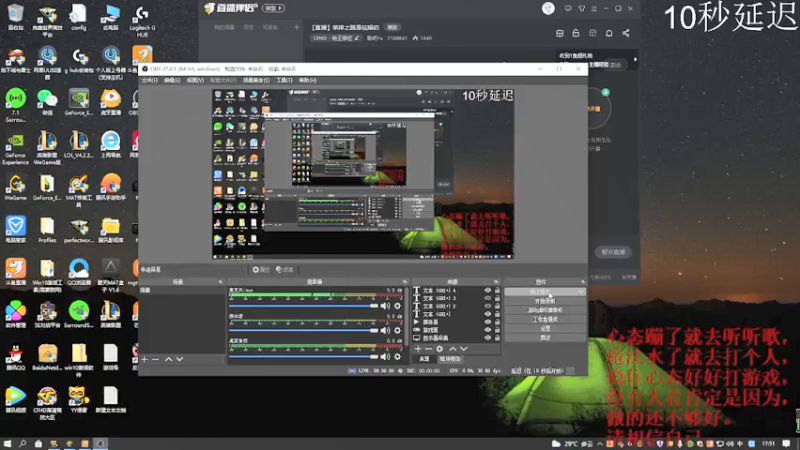
Task: Lock the display capture source
Action: tap(497, 338)
